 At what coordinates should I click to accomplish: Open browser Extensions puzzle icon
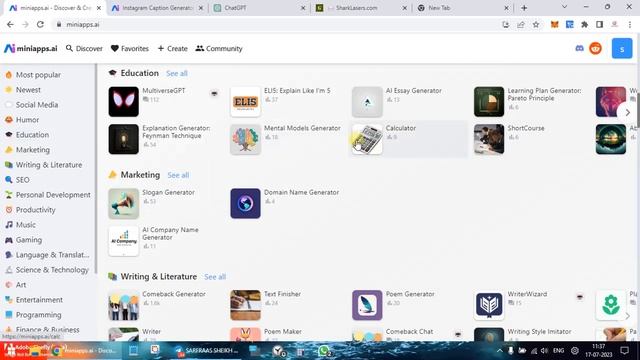point(584,24)
